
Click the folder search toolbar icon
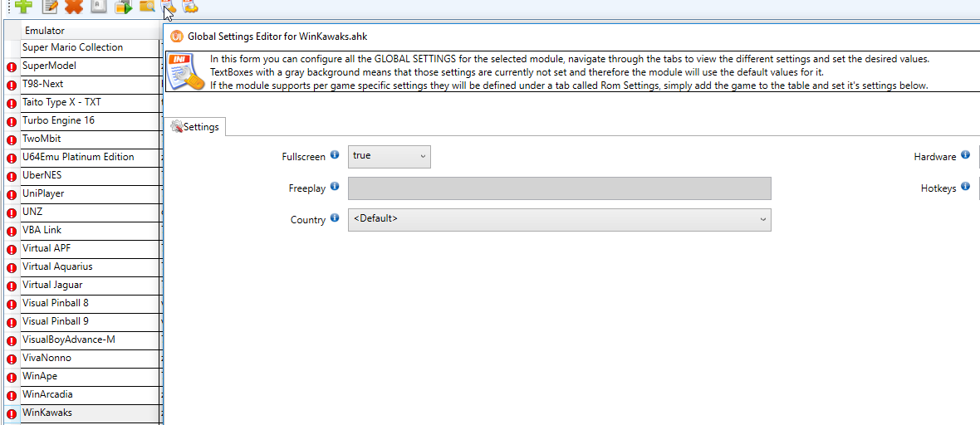point(146,6)
